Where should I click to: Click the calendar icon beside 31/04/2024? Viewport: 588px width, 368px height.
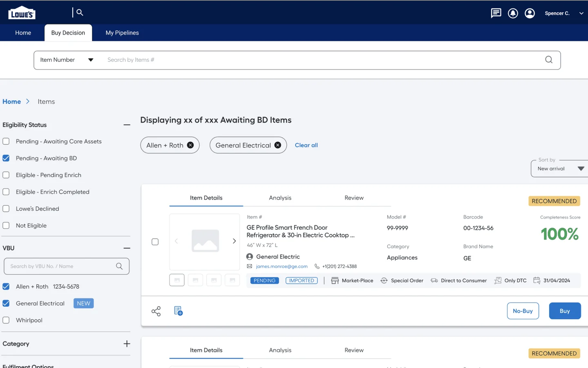537,280
